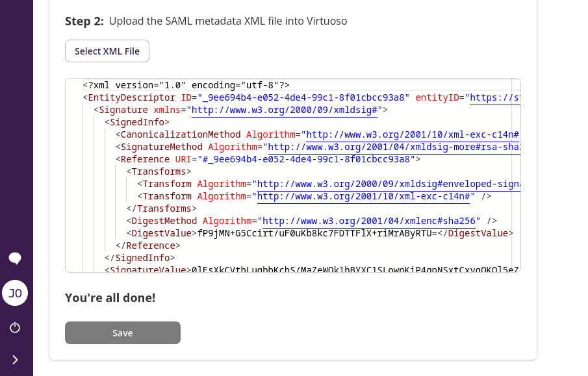Screen dimensions: 588x376
Task: Open the Signature xmlns xmldsig link
Action: point(284,110)
